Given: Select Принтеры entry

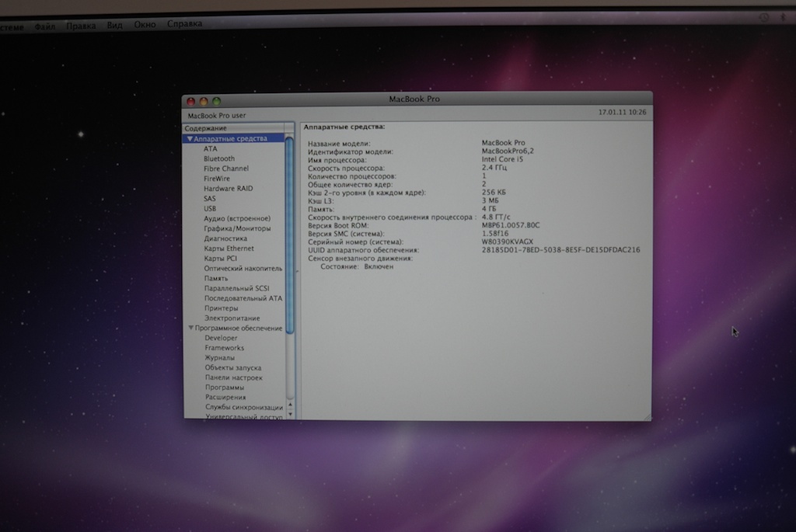Looking at the screenshot, I should click(x=221, y=308).
